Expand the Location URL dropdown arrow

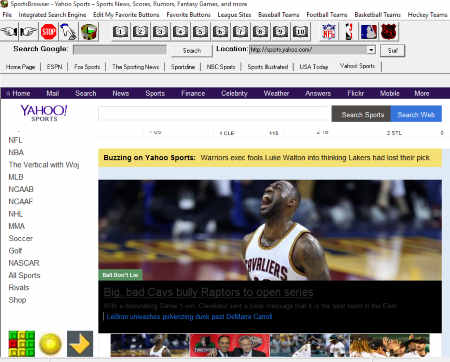371,50
